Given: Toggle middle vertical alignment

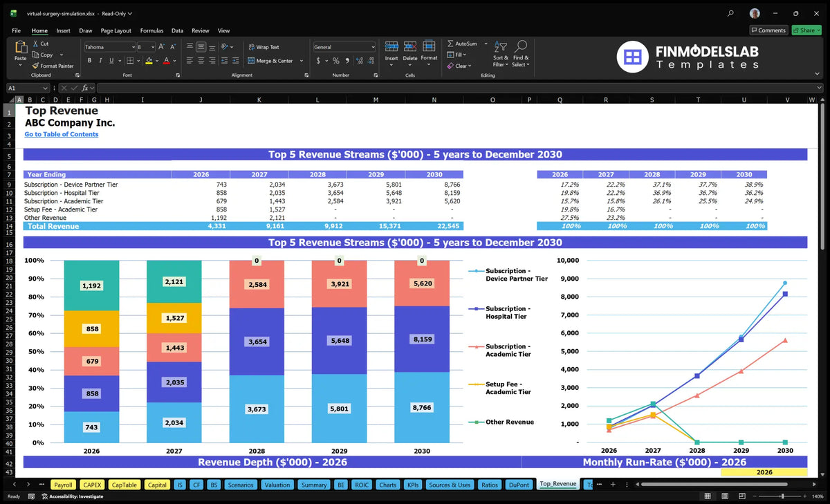Looking at the screenshot, I should (x=201, y=47).
